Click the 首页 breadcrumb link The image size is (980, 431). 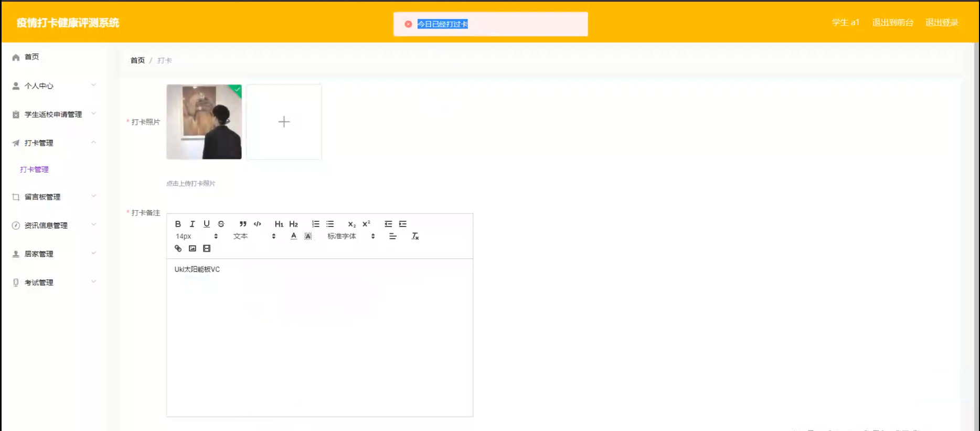click(x=137, y=60)
